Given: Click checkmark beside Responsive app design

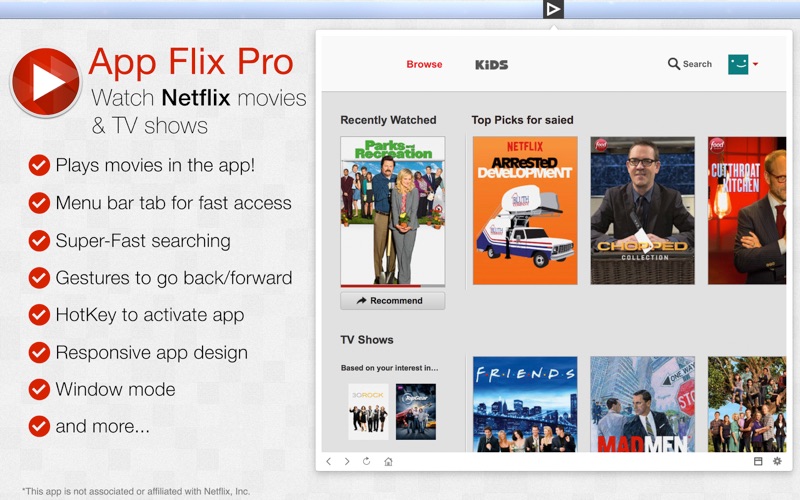Looking at the screenshot, I should (x=39, y=352).
